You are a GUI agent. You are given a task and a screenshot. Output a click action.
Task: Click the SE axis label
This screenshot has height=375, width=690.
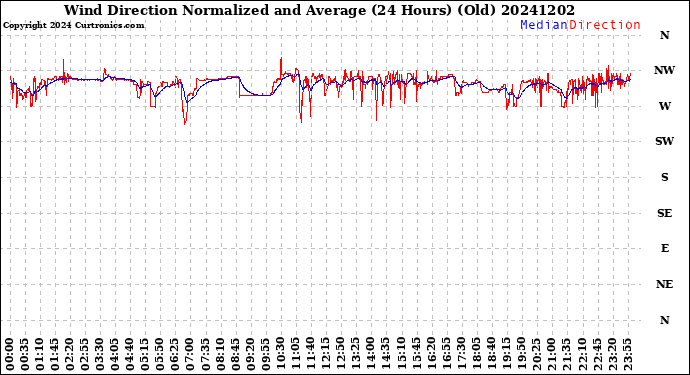[x=664, y=213]
